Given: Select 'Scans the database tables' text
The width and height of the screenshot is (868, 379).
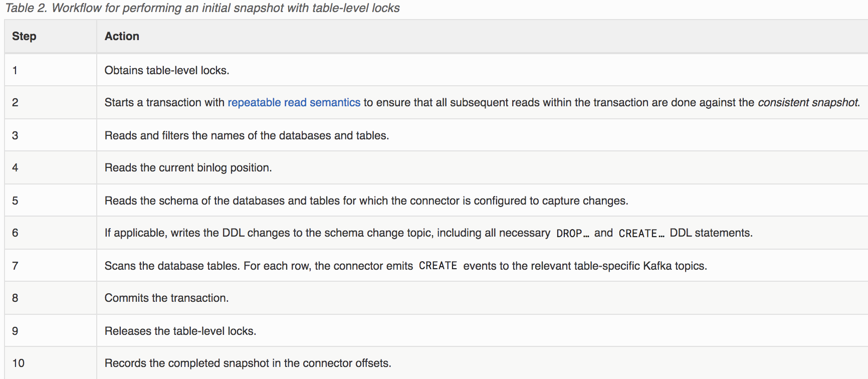Looking at the screenshot, I should [405, 266].
